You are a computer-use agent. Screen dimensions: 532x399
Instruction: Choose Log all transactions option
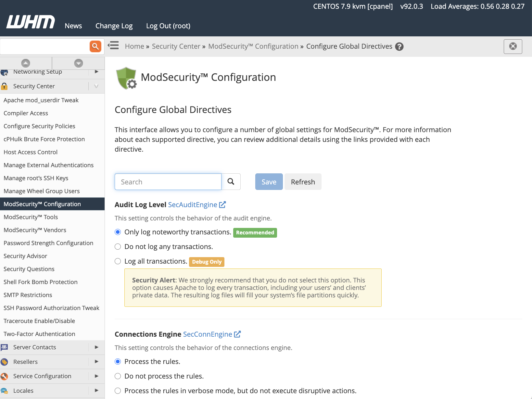[x=118, y=261]
